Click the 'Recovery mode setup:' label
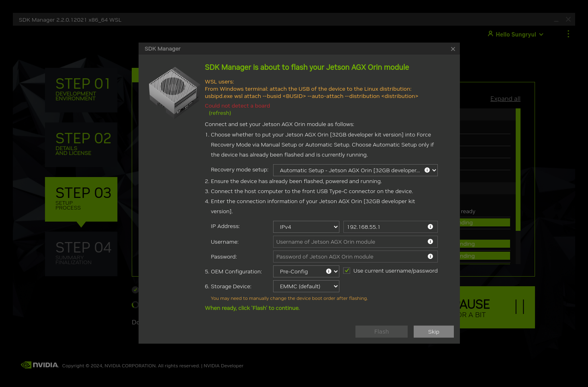Image resolution: width=588 pixels, height=387 pixels. 240,170
